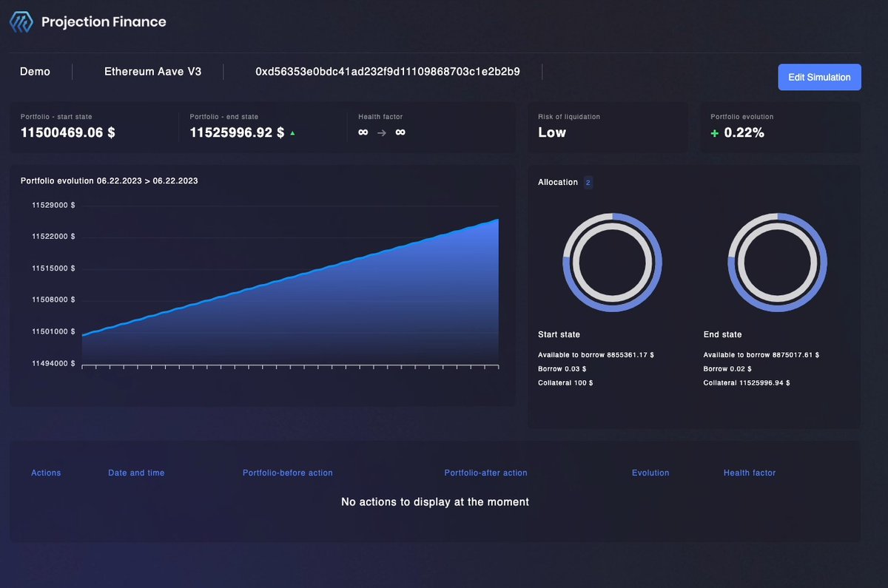This screenshot has width=888, height=588.
Task: Click the Projection Finance logo icon
Action: point(21,22)
